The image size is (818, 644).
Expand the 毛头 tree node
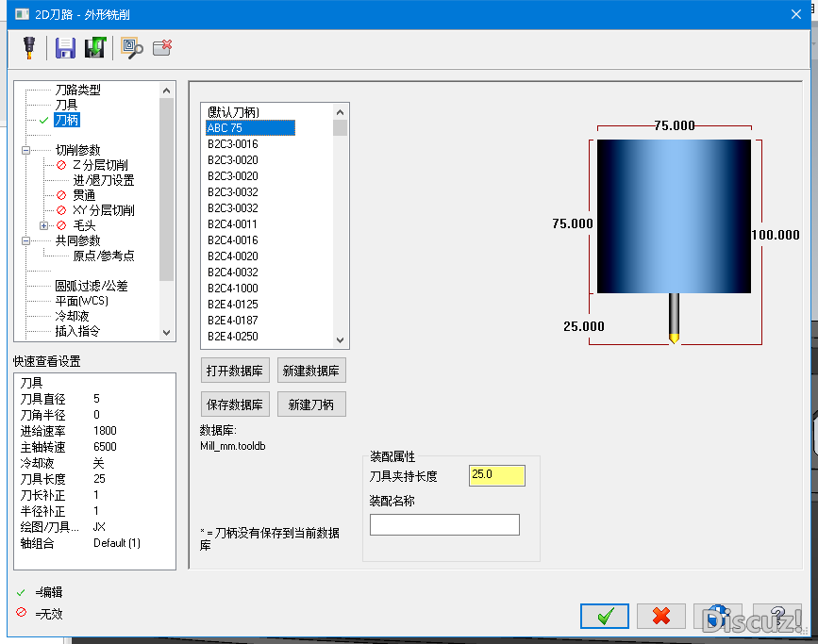point(43,225)
